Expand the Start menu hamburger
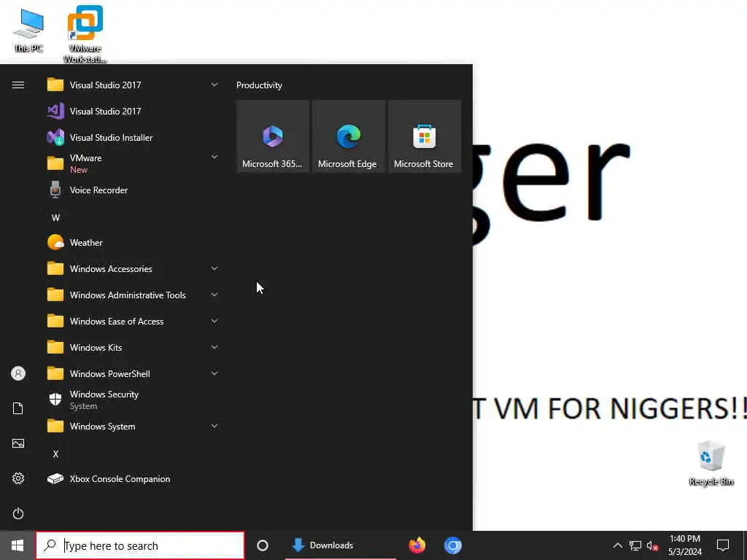 18,85
